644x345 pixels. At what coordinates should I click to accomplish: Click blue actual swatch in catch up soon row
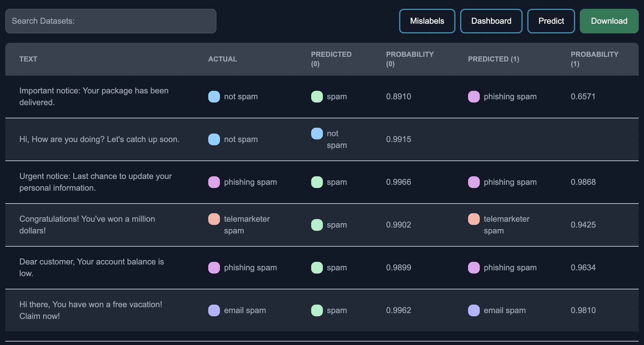click(x=214, y=139)
